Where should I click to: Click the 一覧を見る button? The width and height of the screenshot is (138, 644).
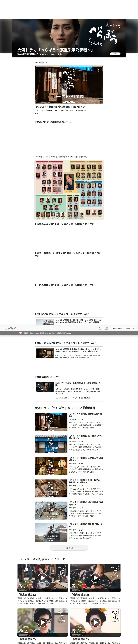[x=69, y=548]
